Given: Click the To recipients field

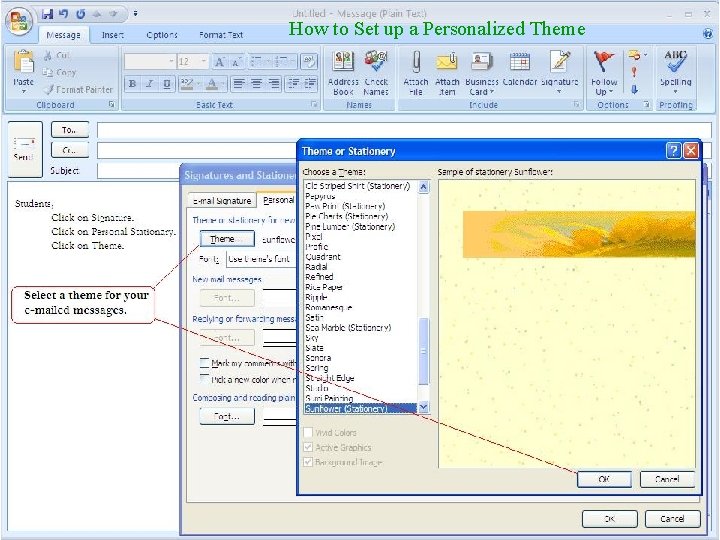Looking at the screenshot, I should 404,130.
